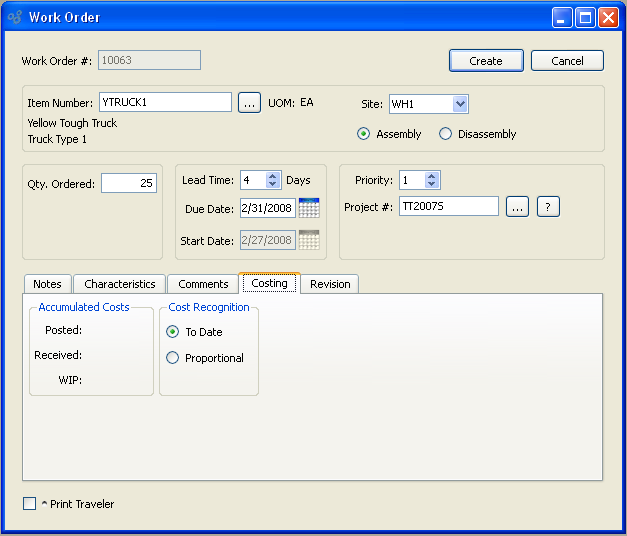Click the Qty. Ordered field

click(129, 183)
